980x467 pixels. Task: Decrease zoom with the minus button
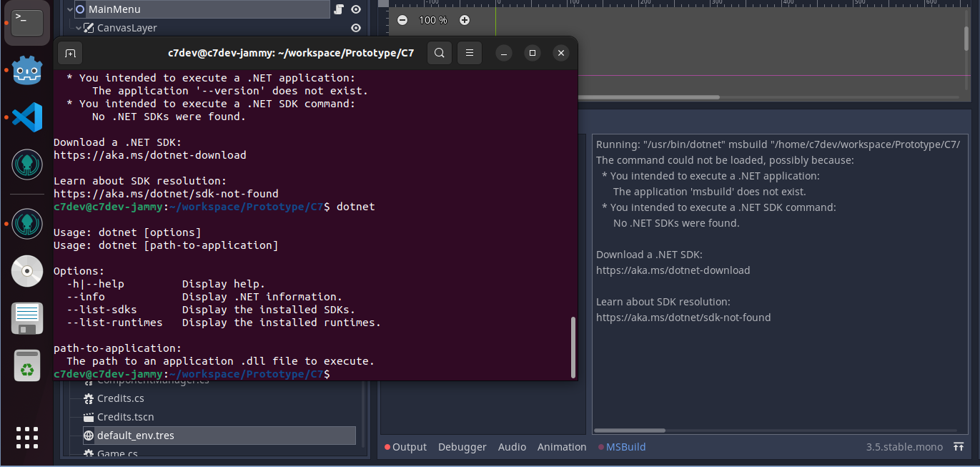coord(402,20)
